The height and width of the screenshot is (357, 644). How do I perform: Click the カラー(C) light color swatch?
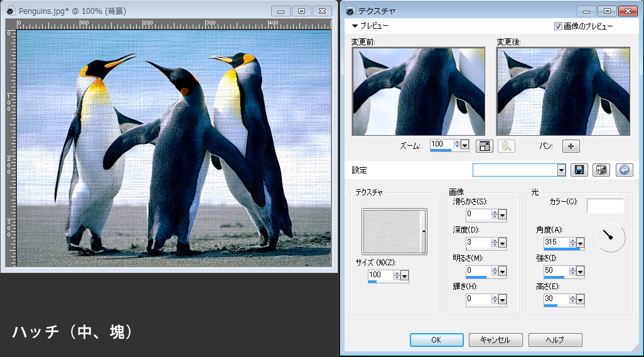[605, 206]
